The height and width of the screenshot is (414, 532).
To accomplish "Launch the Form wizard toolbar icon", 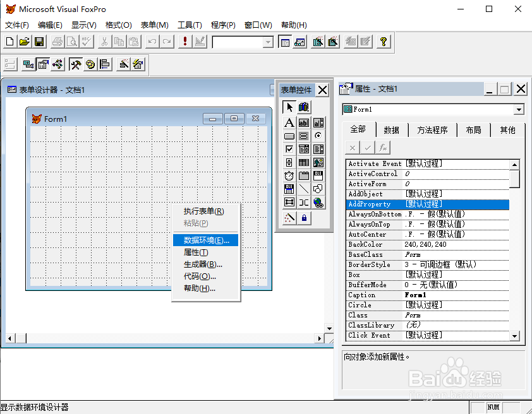I will (318, 42).
